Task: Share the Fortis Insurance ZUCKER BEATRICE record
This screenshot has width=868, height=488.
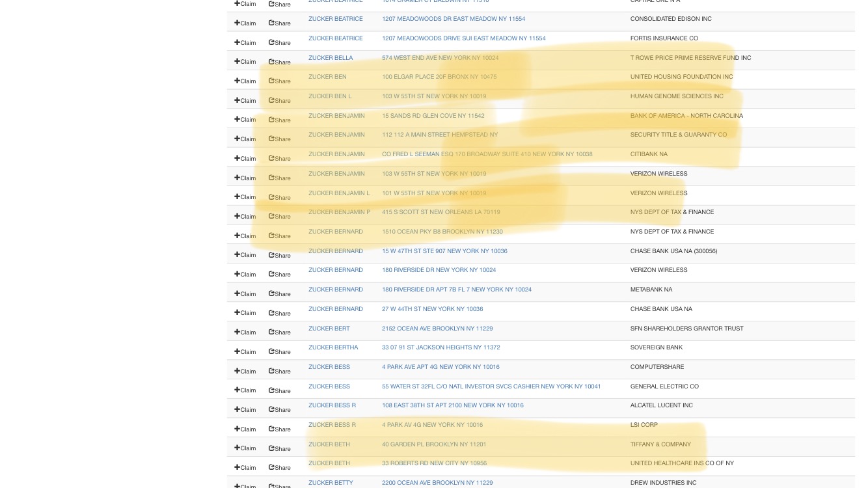Action: (280, 42)
